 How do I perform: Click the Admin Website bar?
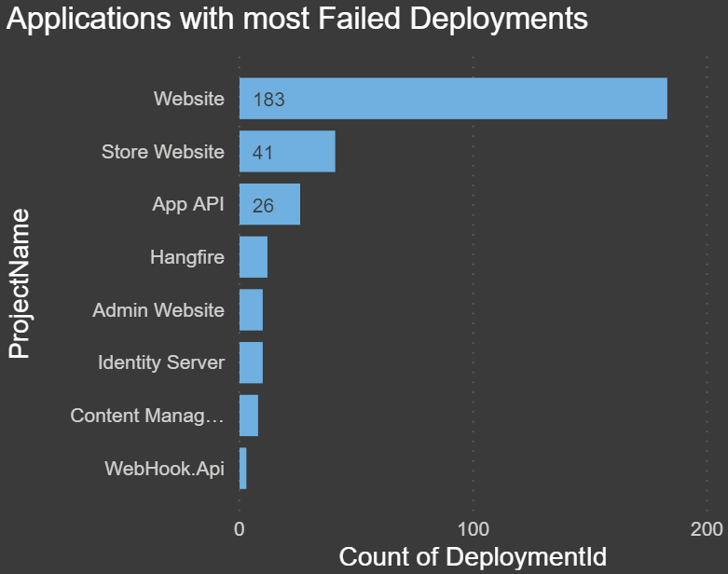point(251,310)
